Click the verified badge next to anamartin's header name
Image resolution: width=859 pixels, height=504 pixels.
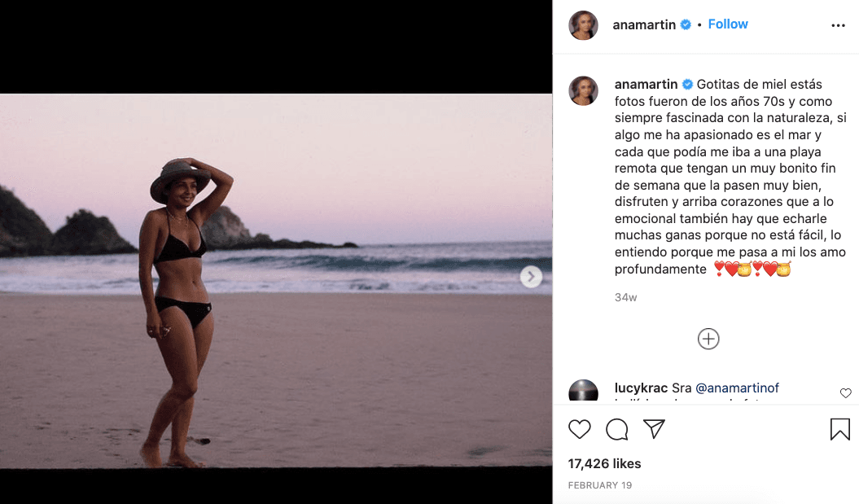click(686, 24)
